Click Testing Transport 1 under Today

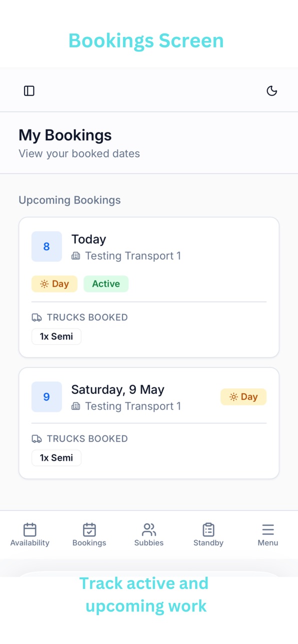pyautogui.click(x=133, y=256)
